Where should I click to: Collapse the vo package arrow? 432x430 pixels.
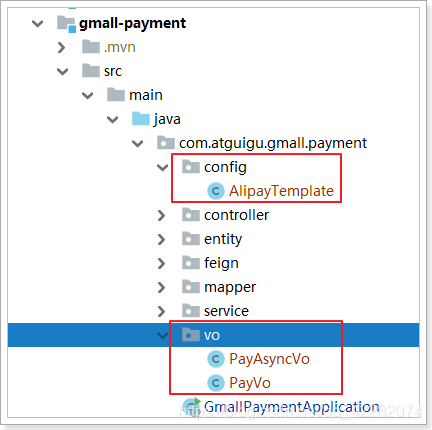pos(162,335)
